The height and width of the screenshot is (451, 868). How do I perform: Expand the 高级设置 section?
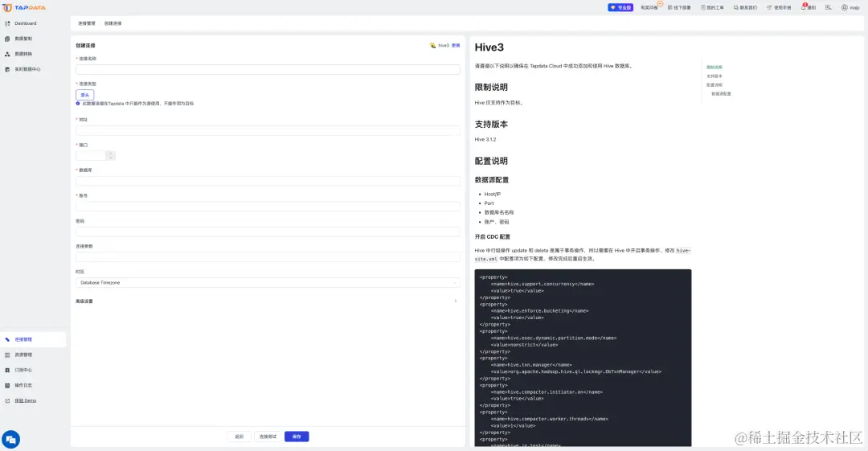pos(268,301)
